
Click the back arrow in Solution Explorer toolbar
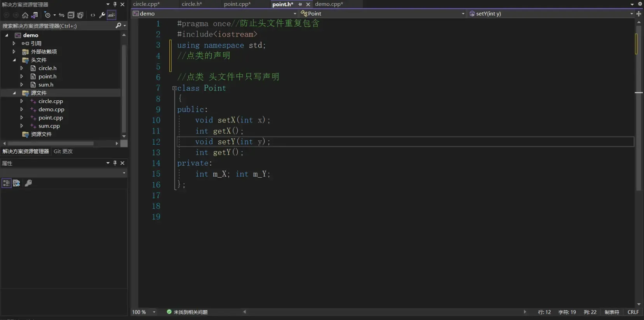click(6, 15)
